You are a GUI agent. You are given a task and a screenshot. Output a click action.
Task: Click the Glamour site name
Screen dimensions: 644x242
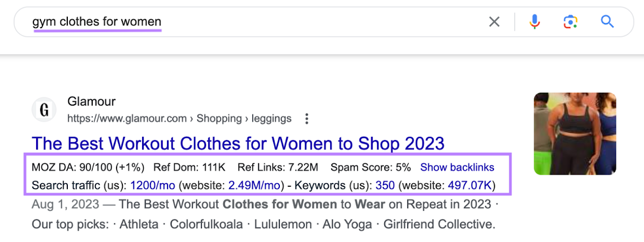[91, 101]
